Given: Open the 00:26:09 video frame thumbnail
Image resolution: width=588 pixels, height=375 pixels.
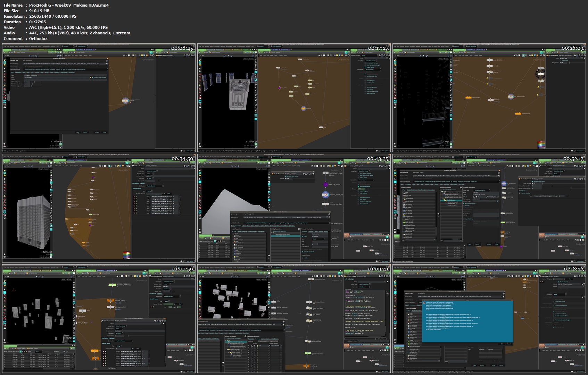Looking at the screenshot, I should tap(489, 98).
